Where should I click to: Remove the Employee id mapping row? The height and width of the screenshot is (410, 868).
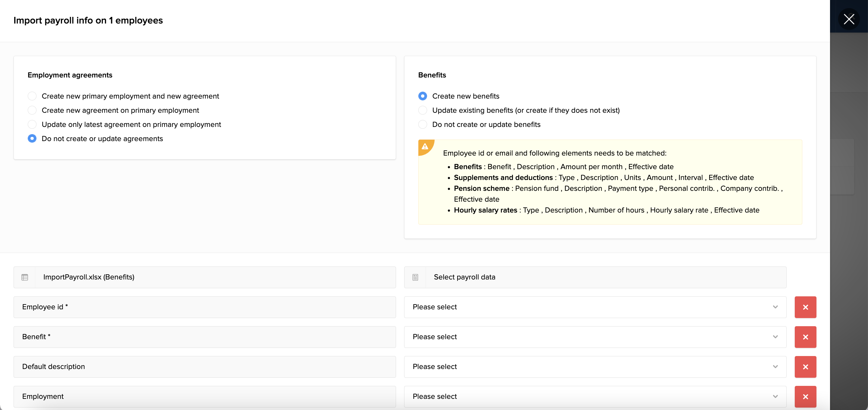point(805,307)
